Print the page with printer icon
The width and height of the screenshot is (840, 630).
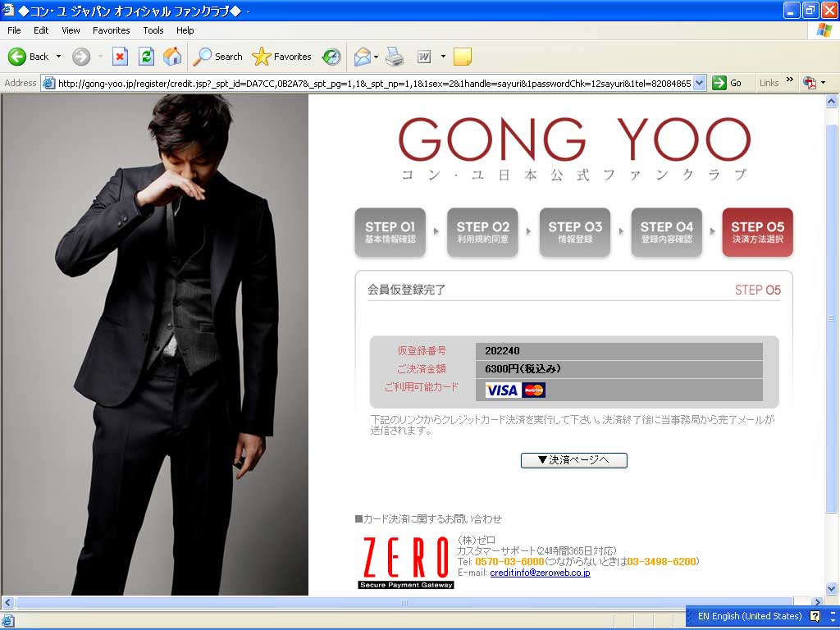tap(395, 57)
